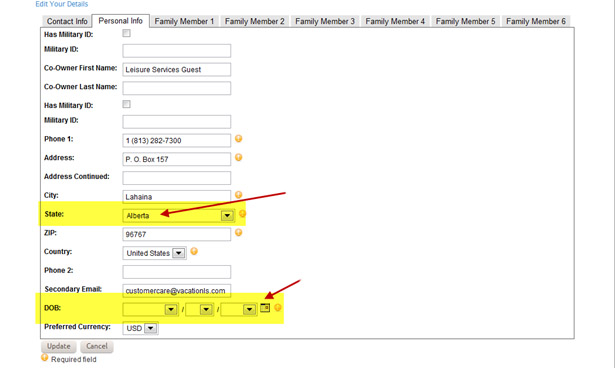Click the orange icon in Required field legend
Image resolution: width=615 pixels, height=368 pixels.
pyautogui.click(x=45, y=358)
